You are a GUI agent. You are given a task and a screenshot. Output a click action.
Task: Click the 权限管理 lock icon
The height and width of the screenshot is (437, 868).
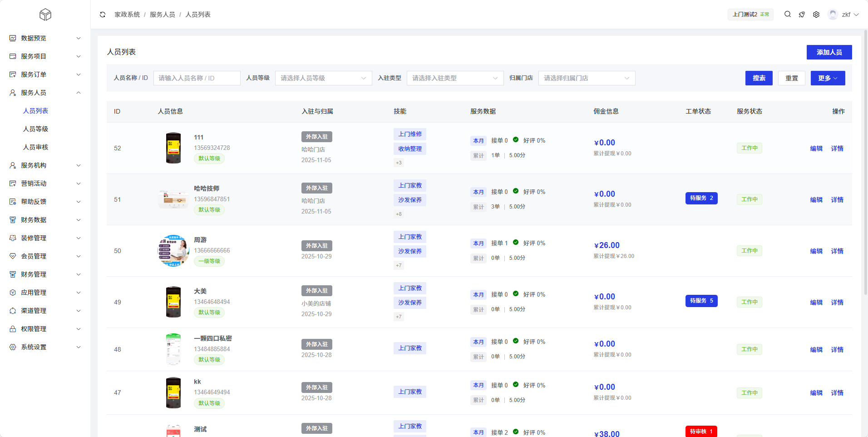tap(13, 329)
